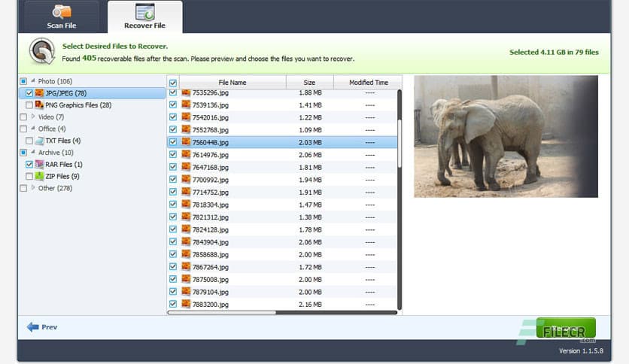The image size is (629, 364).
Task: Expand the Other (278) tree node
Action: tap(33, 187)
